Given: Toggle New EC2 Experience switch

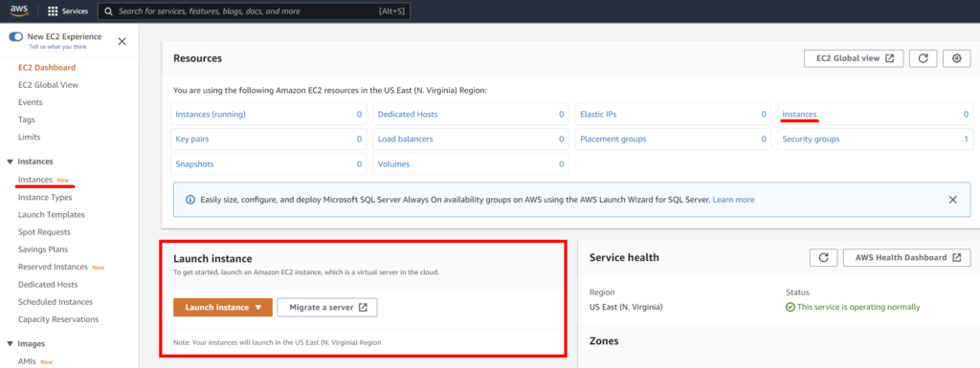Looking at the screenshot, I should pos(15,36).
